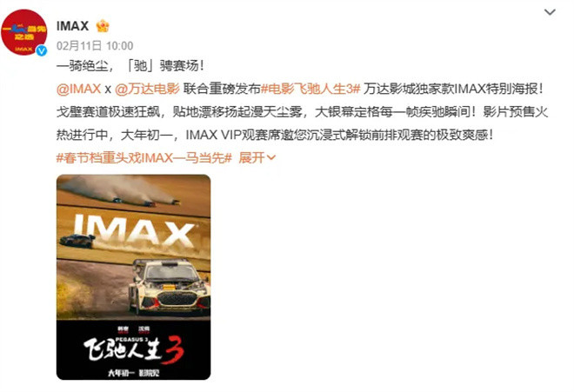Open the post options chevron menu

[x=550, y=12]
